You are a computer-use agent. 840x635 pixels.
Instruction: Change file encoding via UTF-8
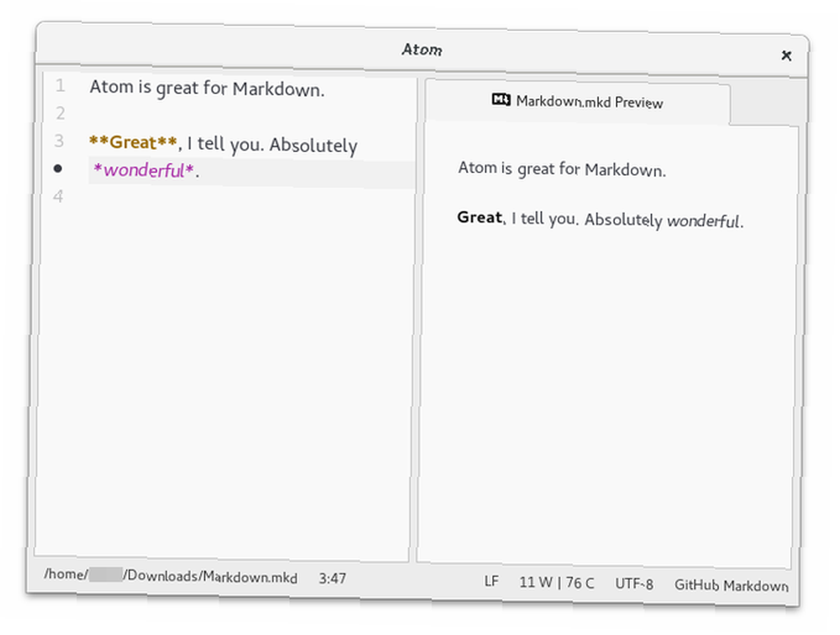pos(633,584)
